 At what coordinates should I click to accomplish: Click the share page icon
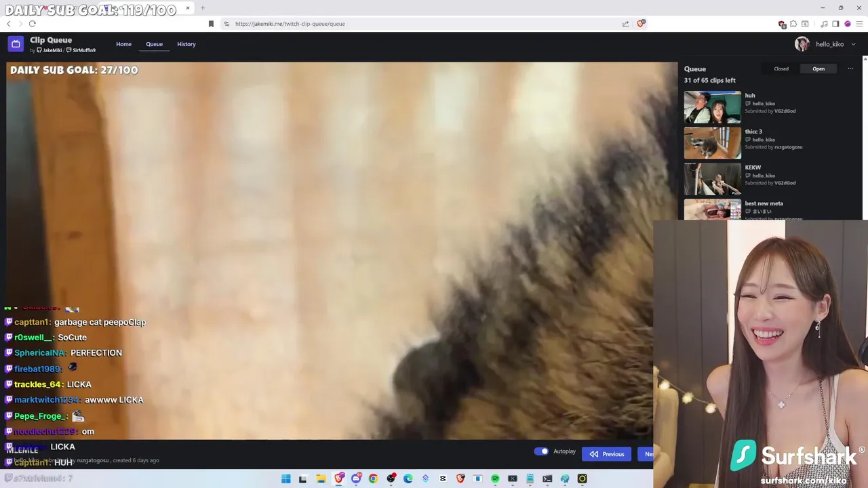click(625, 24)
